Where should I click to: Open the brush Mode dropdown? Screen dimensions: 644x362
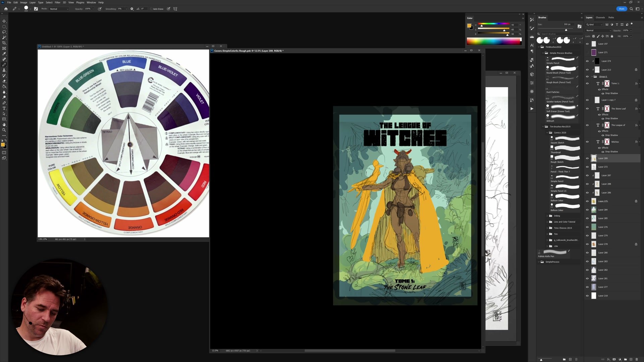(x=59, y=9)
